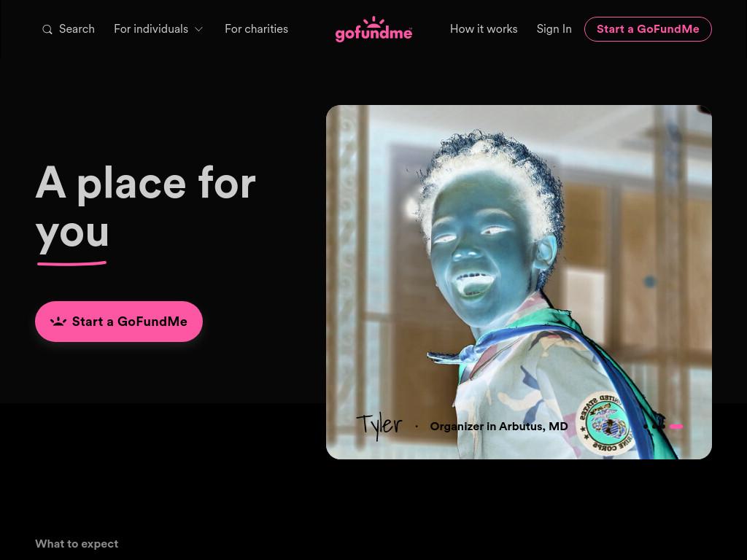Click the Organizer in Arbutus, MD caption

point(499,426)
